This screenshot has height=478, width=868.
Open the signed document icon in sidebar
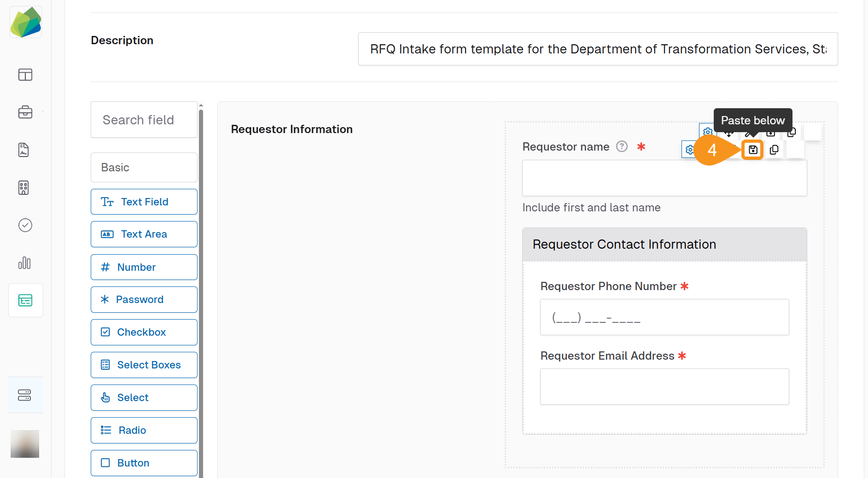[24, 150]
